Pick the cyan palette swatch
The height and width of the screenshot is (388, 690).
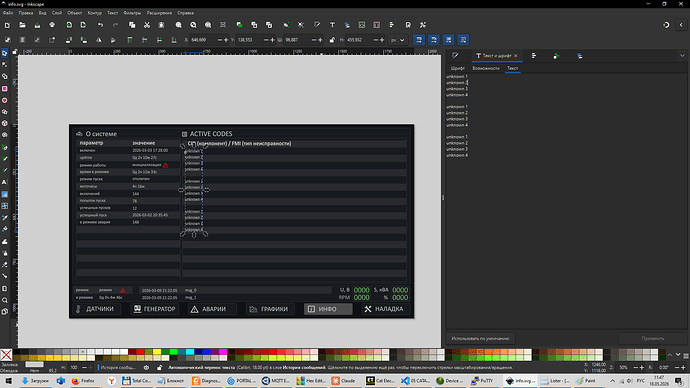190,352
